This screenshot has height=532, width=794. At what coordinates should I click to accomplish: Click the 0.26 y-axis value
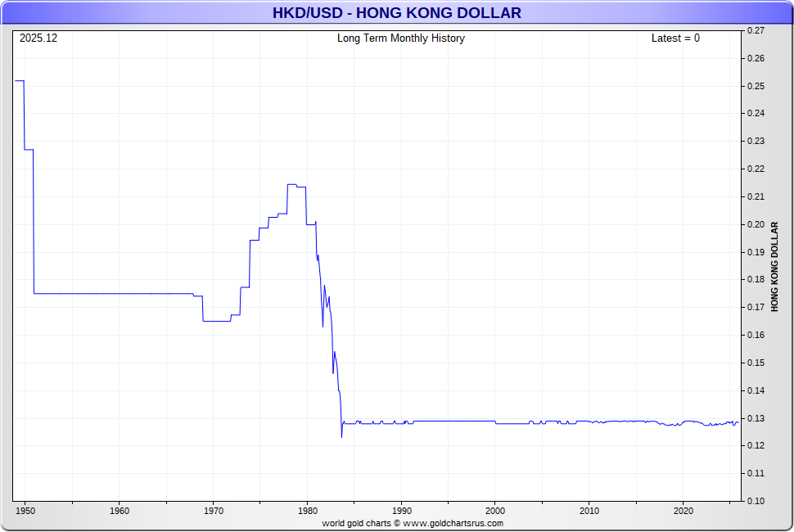[756, 58]
